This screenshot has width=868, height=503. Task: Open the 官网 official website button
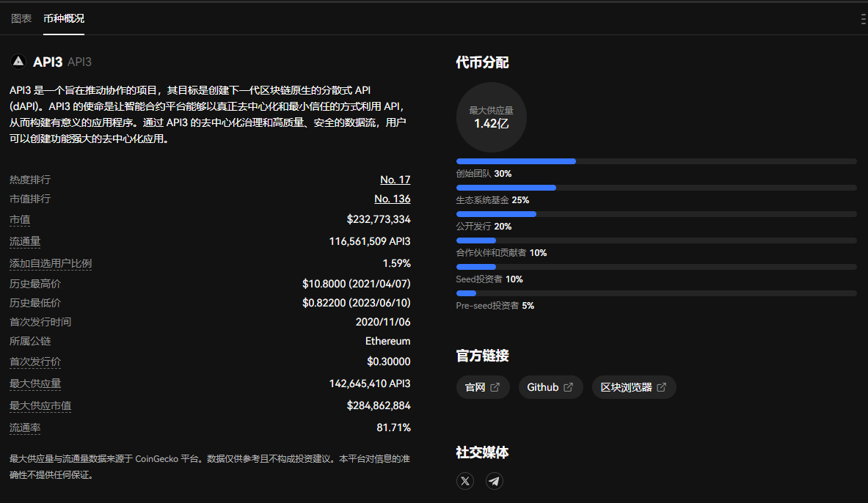(x=483, y=386)
